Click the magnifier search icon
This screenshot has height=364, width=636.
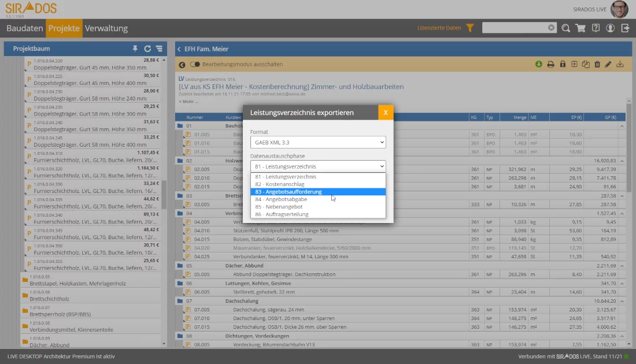coord(565,28)
